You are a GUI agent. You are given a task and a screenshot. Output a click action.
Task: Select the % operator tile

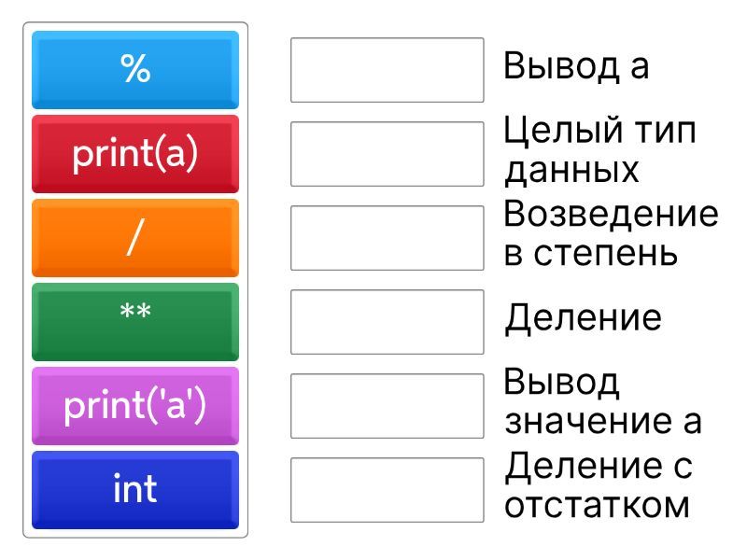tap(135, 70)
